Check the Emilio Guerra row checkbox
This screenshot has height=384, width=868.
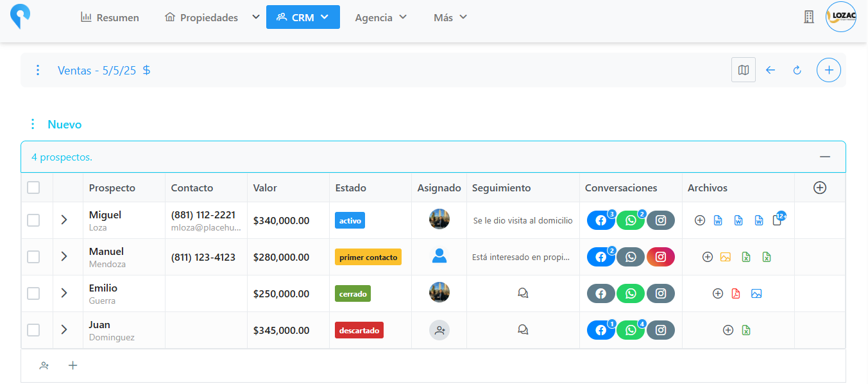(x=33, y=293)
